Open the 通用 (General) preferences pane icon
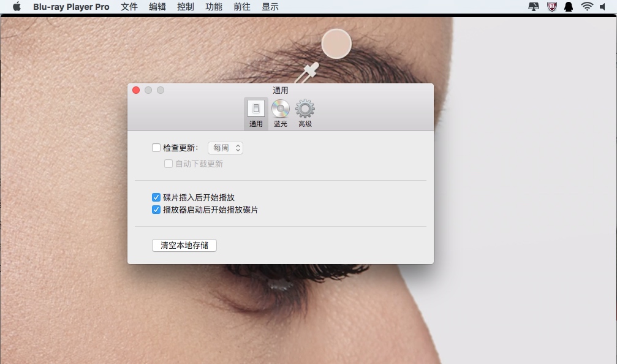617x364 pixels. click(x=256, y=112)
